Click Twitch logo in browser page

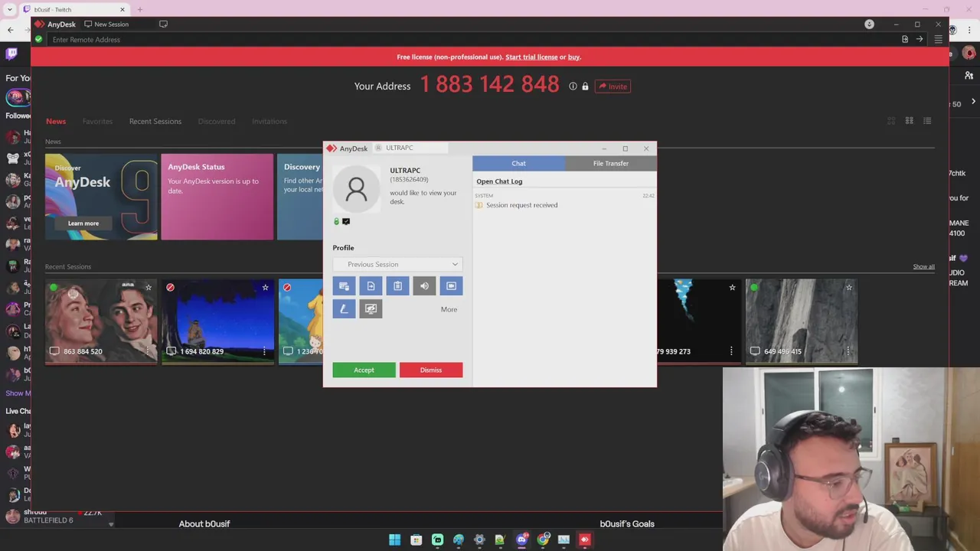point(11,54)
